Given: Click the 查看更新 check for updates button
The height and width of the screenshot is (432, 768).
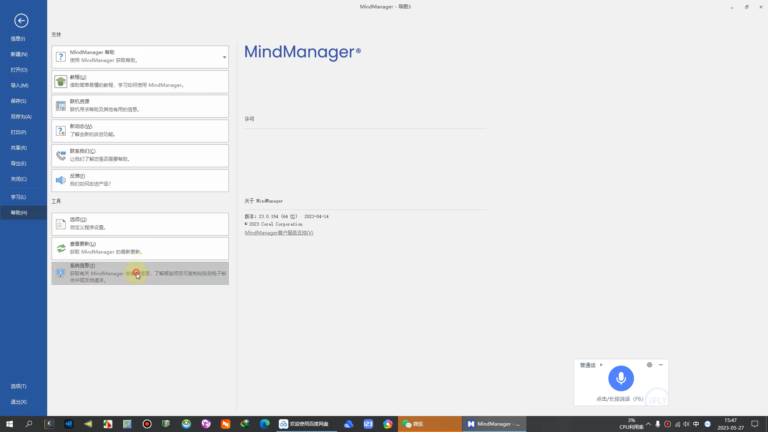Looking at the screenshot, I should pyautogui.click(x=140, y=248).
